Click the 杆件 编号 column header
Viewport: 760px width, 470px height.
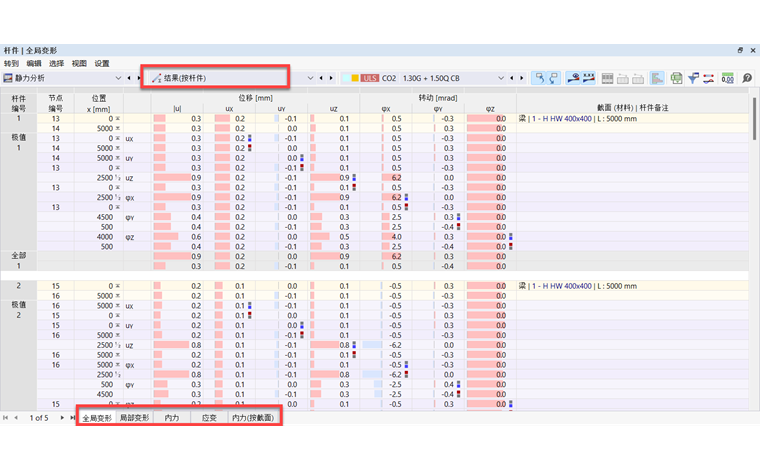tap(18, 103)
